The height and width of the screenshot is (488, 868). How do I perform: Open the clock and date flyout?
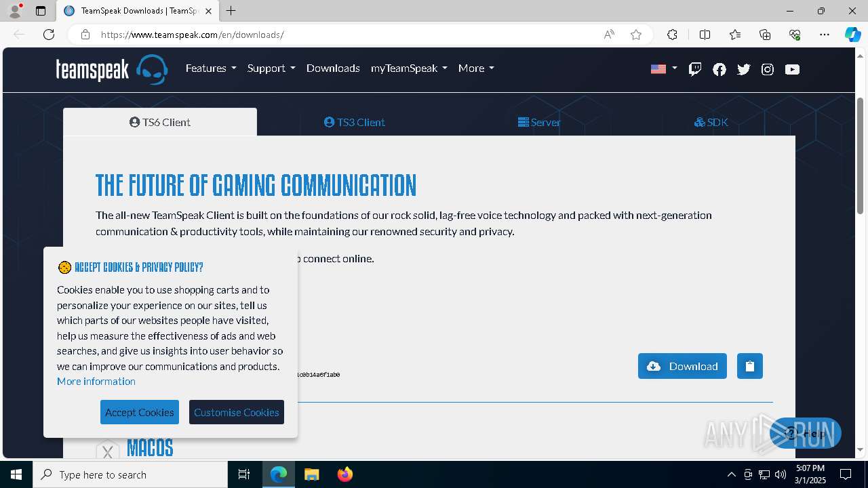(810, 474)
